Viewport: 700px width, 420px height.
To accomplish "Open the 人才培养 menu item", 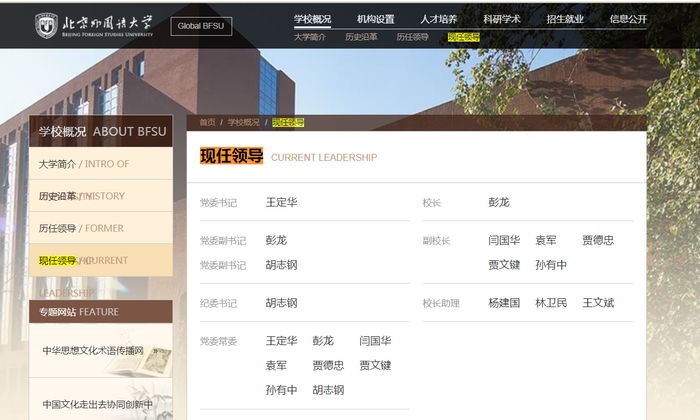I will [x=439, y=19].
